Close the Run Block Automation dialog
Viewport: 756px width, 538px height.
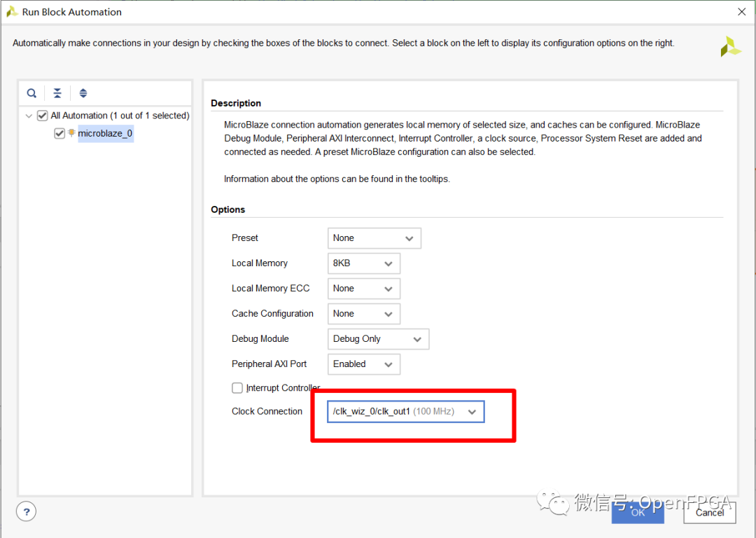[x=741, y=12]
